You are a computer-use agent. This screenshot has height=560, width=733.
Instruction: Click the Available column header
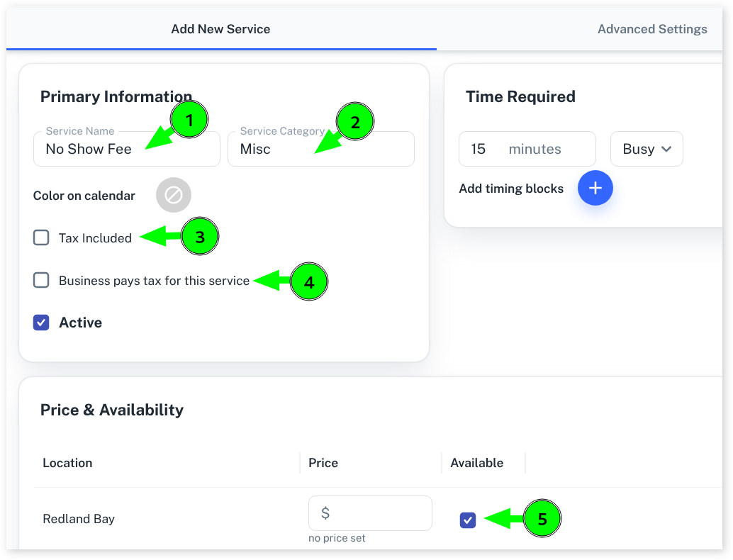pos(476,463)
